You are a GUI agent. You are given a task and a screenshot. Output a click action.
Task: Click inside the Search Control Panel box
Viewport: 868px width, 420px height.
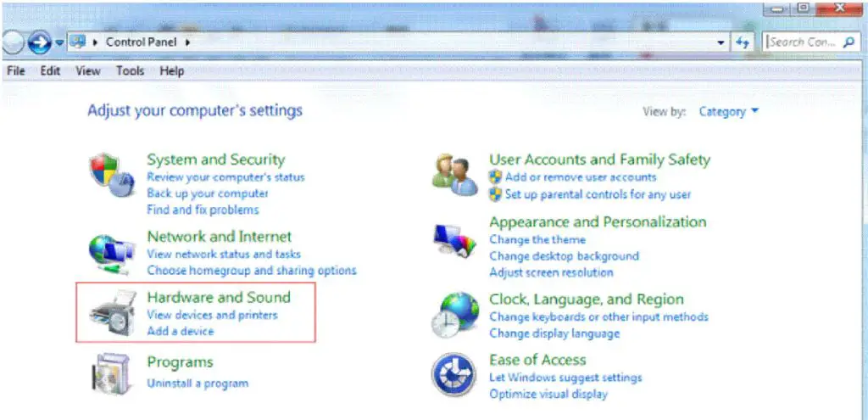[x=802, y=42]
